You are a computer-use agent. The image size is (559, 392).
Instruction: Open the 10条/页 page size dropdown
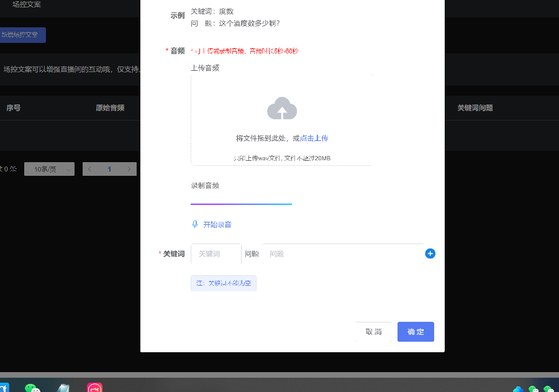[49, 169]
